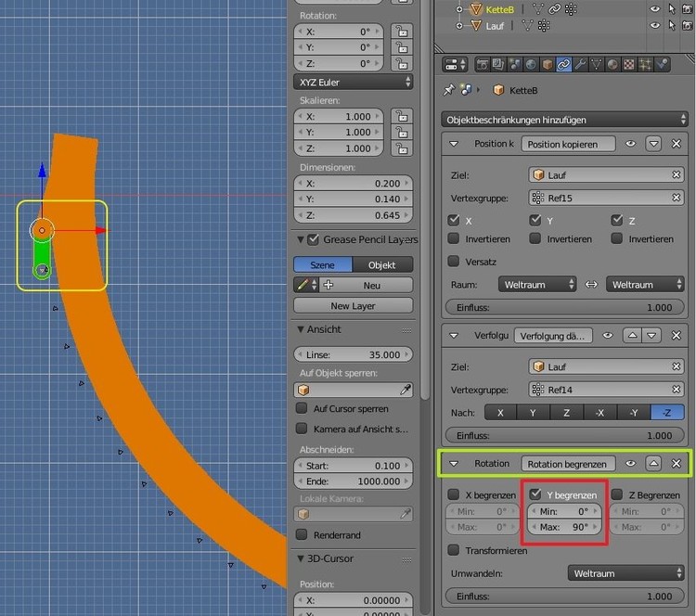Switch grease pencil source to Szene
Viewport: 696px width, 616px height.
click(323, 265)
